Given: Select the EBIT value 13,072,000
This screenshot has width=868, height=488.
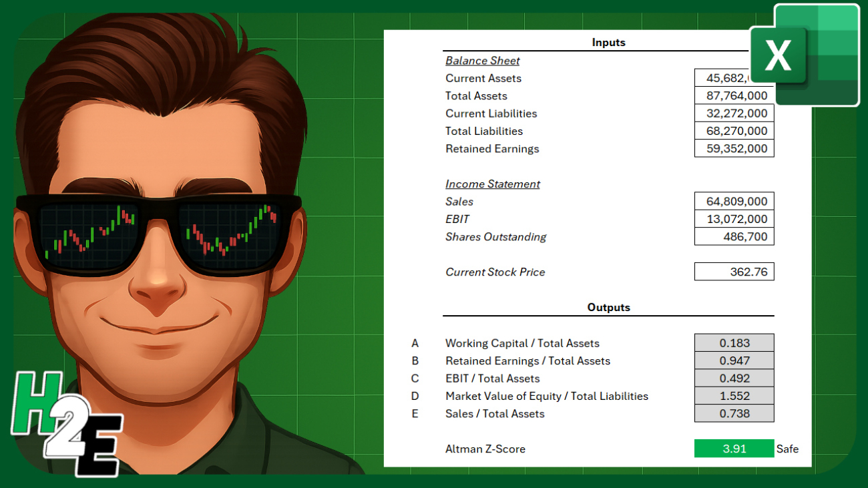Looking at the screenshot, I should 734,219.
